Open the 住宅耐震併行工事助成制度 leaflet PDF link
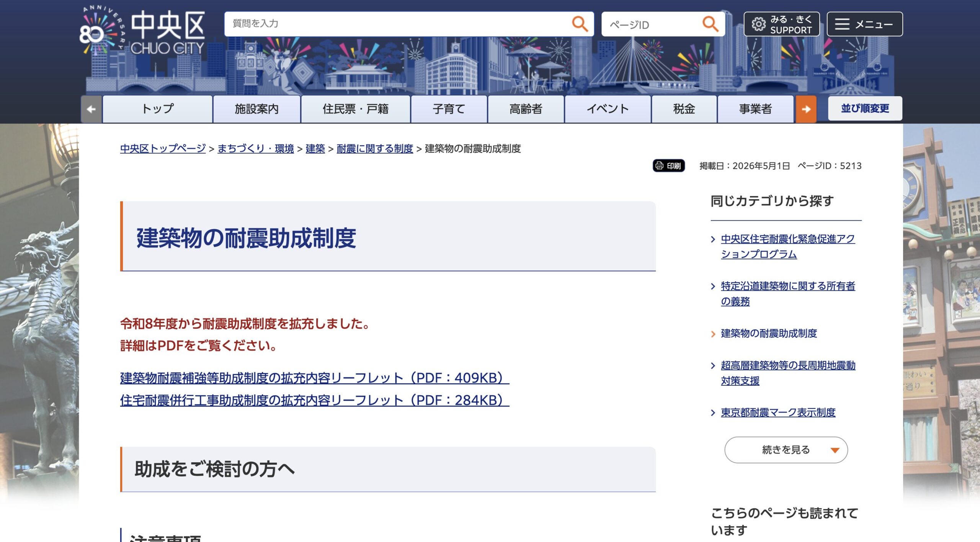 314,400
